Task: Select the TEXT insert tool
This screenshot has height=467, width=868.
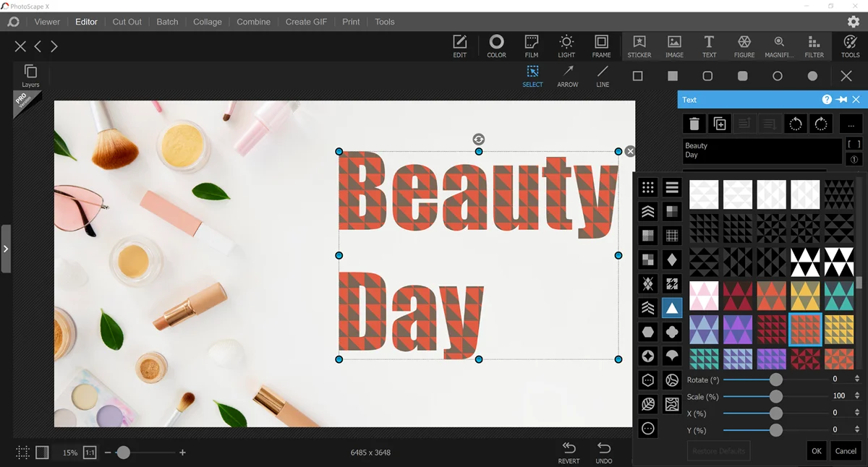Action: 709,46
